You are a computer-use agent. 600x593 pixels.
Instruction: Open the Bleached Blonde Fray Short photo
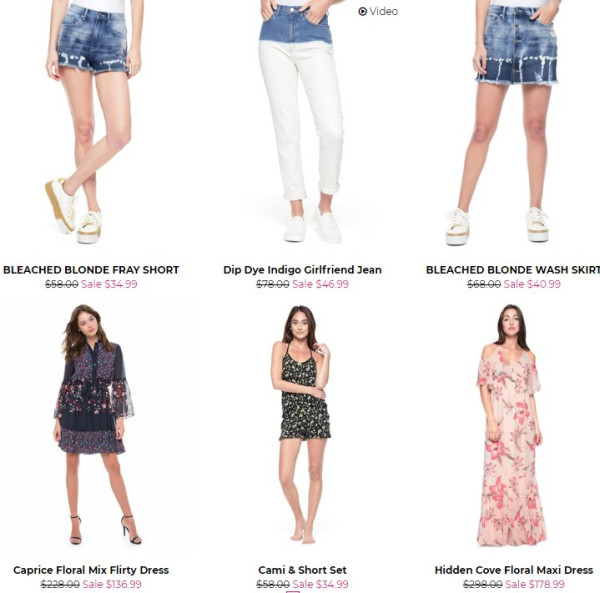tap(91, 124)
